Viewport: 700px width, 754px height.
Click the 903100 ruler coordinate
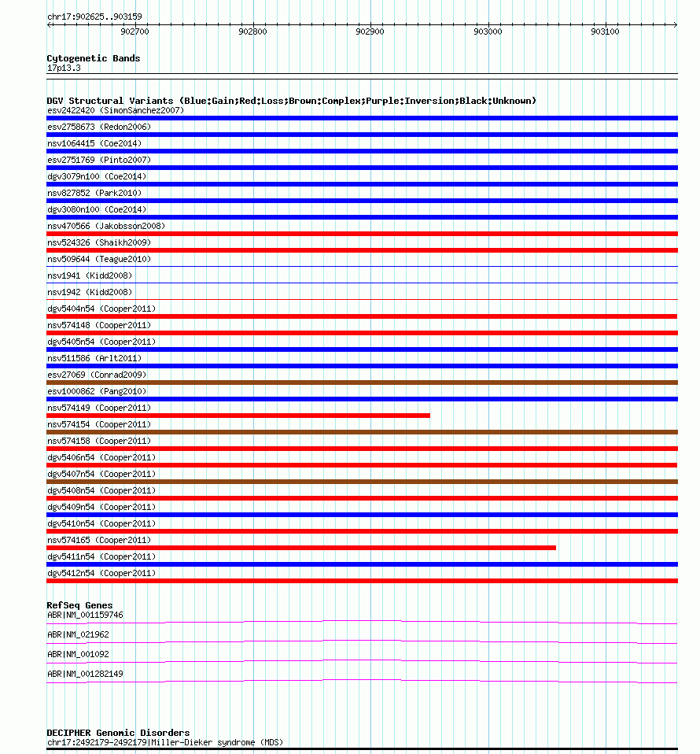605,31
